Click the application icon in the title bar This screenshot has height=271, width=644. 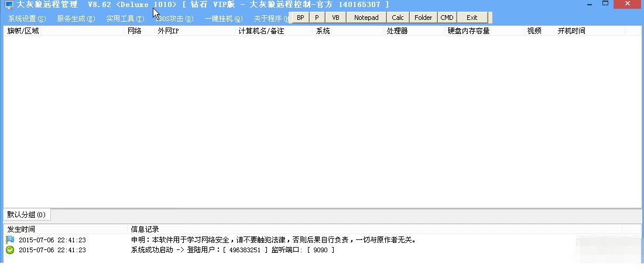pos(8,5)
